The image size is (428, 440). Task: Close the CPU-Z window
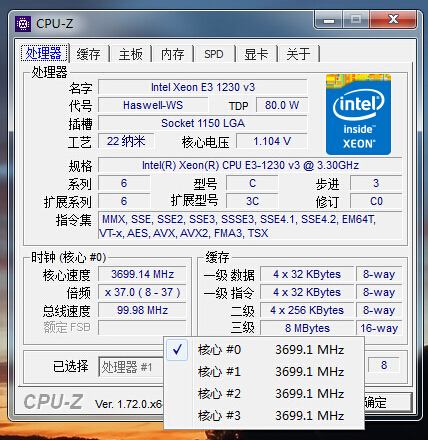point(393,19)
